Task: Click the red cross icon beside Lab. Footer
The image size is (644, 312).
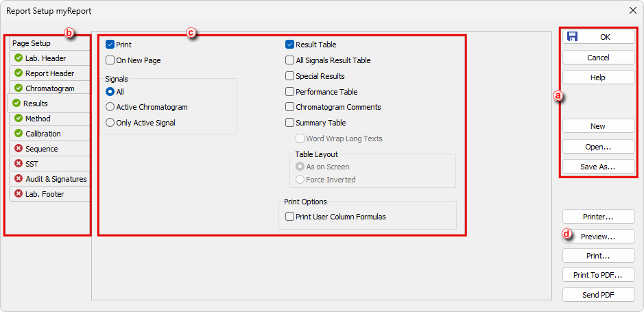Action: pos(18,194)
